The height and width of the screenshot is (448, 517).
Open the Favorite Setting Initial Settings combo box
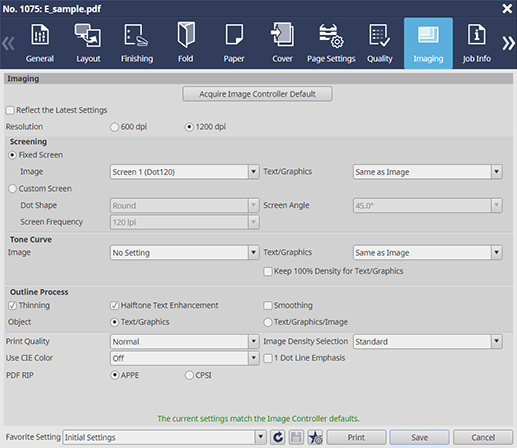(x=164, y=437)
